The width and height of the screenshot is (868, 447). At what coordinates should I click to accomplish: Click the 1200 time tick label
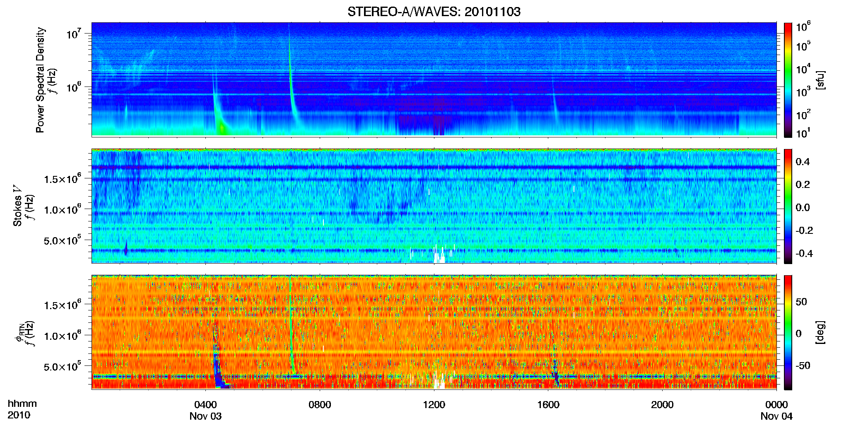point(434,404)
